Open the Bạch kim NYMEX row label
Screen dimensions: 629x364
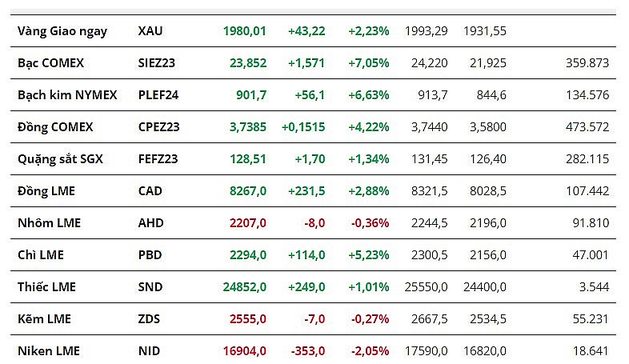[x=67, y=95]
